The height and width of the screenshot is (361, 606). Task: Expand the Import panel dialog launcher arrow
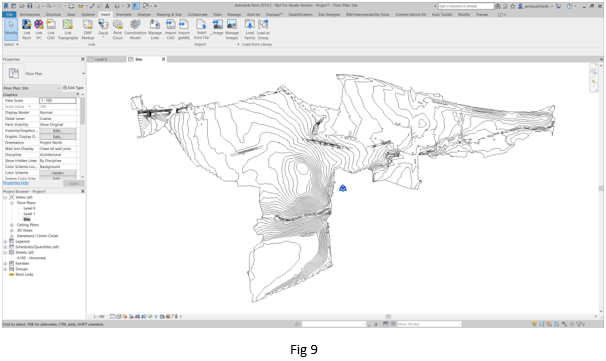(x=238, y=44)
